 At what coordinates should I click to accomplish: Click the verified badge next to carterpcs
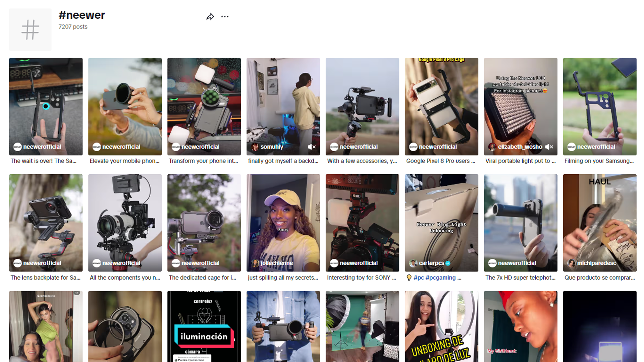point(448,263)
